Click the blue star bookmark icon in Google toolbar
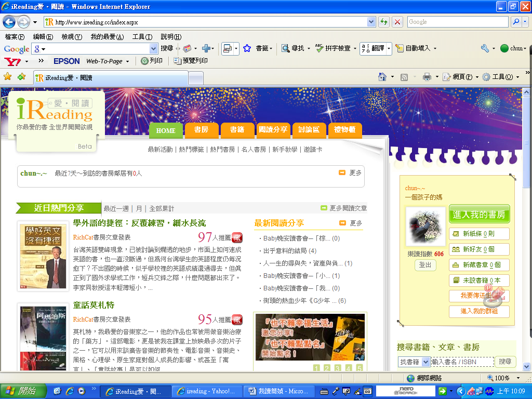This screenshot has height=399, width=532. point(247,48)
